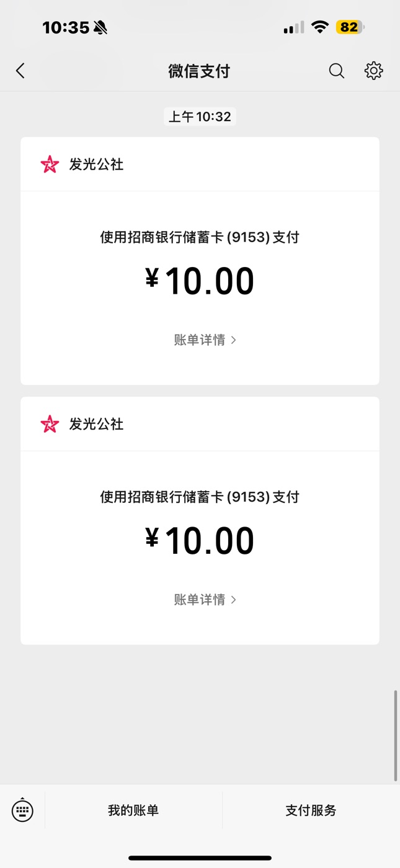Open second 账单详情 link
400x868 pixels.
pos(200,600)
